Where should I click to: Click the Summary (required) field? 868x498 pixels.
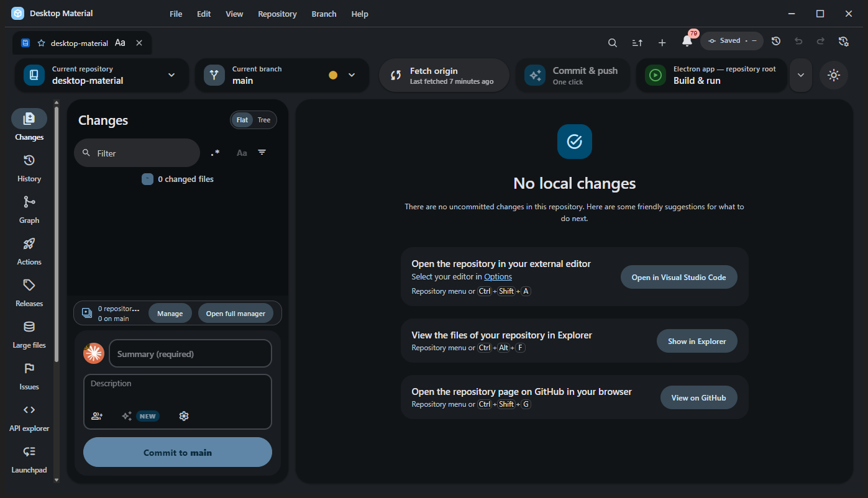190,353
